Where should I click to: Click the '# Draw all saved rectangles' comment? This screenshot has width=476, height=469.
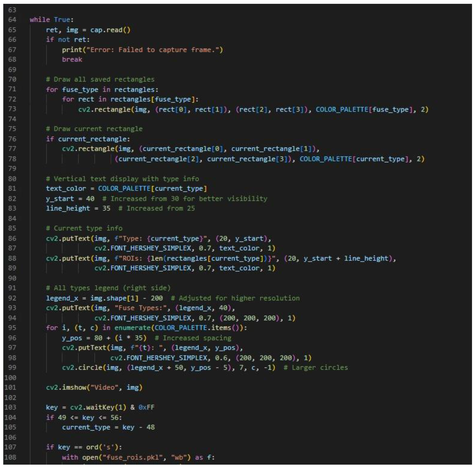pos(100,80)
